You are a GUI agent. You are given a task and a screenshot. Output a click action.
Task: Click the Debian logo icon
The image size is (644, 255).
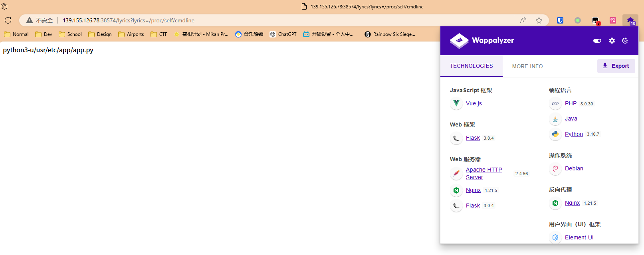point(555,169)
